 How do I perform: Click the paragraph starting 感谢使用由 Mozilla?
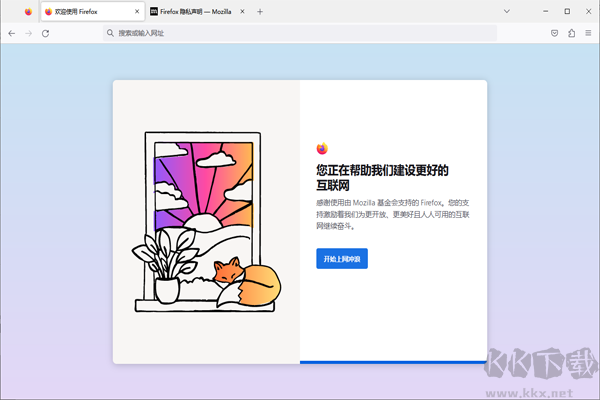tap(393, 214)
